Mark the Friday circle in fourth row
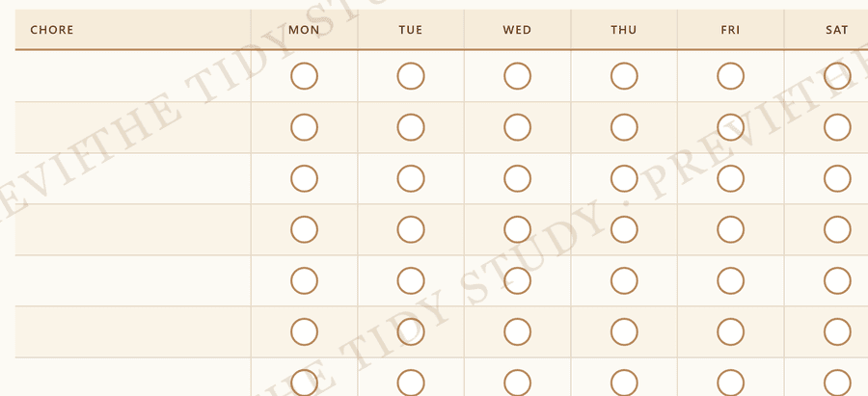 [x=731, y=229]
